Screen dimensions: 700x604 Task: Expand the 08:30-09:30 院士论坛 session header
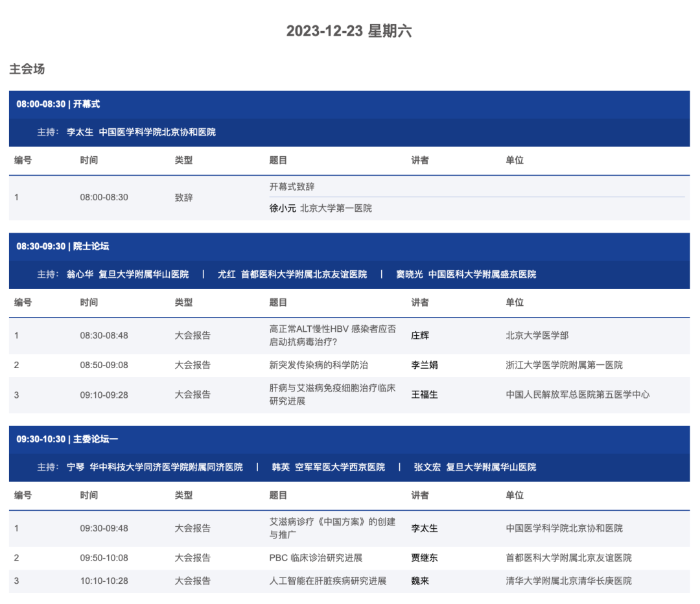pos(63,246)
